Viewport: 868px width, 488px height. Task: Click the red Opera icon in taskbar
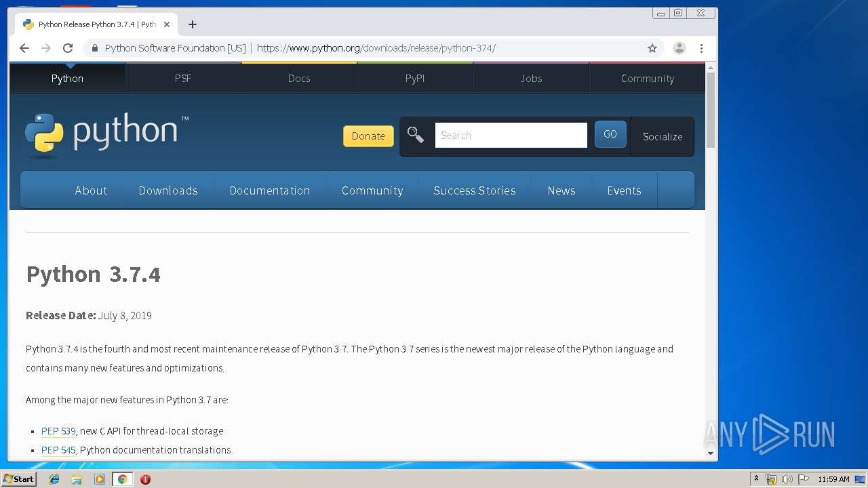tap(145, 479)
